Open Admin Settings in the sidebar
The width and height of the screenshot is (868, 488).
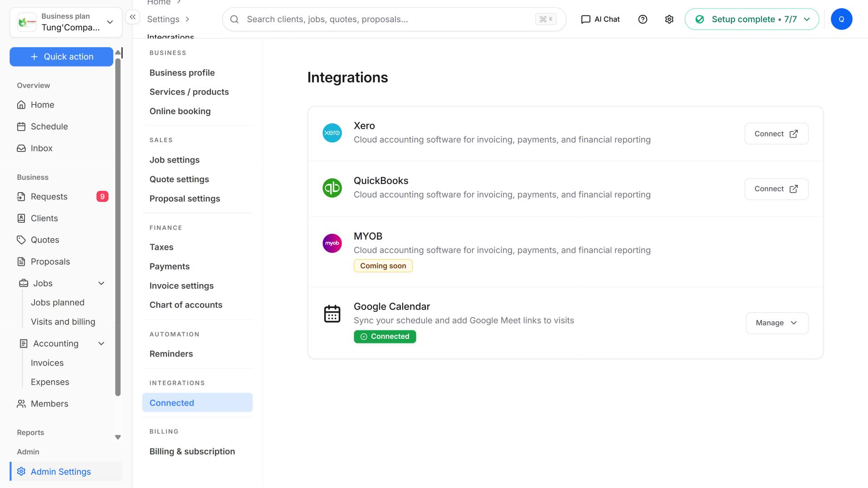(x=66, y=472)
